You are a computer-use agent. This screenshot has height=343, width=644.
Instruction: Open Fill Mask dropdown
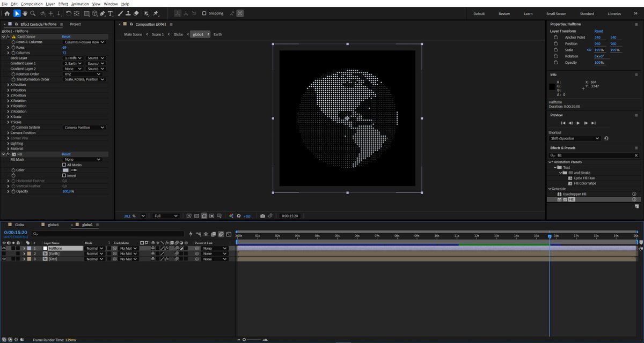(82, 159)
